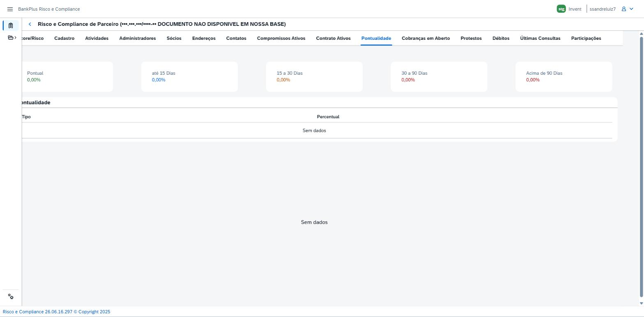Open the Cobranças em Aberto tab
Image resolution: width=644 pixels, height=317 pixels.
[426, 38]
